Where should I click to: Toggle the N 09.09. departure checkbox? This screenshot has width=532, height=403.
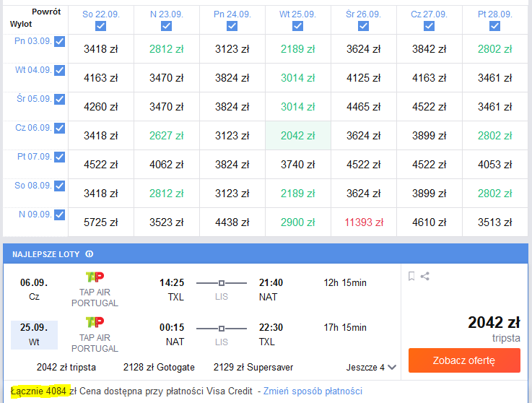[x=60, y=214]
